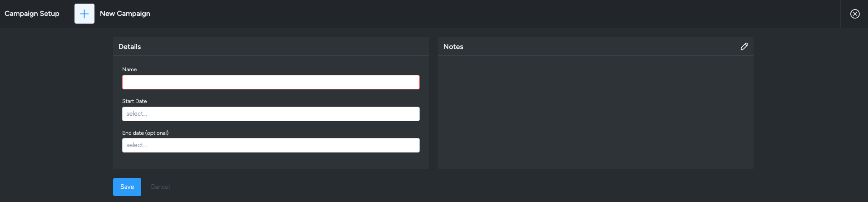Cancel the campaign creation
The height and width of the screenshot is (202, 868).
click(160, 187)
